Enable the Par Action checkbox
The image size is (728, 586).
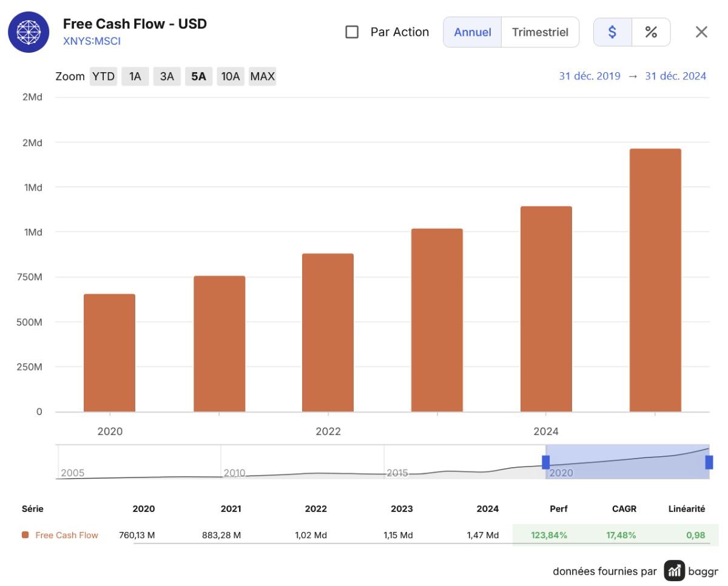tap(352, 32)
